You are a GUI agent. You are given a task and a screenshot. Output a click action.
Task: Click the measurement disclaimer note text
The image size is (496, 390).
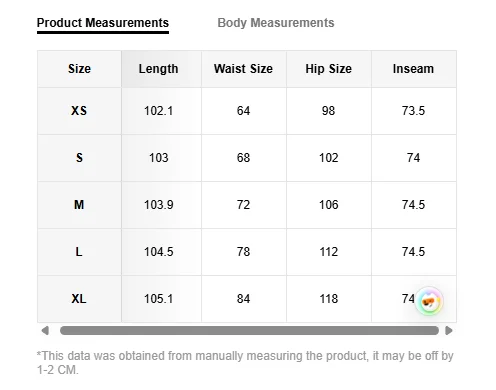pyautogui.click(x=245, y=363)
